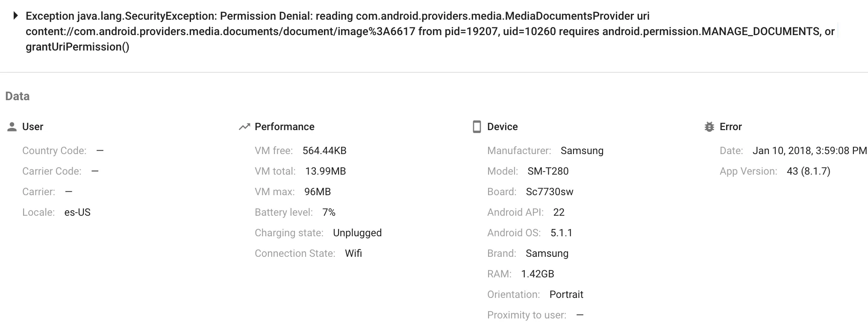The width and height of the screenshot is (868, 330).
Task: Click the Performance trending-up icon
Action: tap(244, 127)
